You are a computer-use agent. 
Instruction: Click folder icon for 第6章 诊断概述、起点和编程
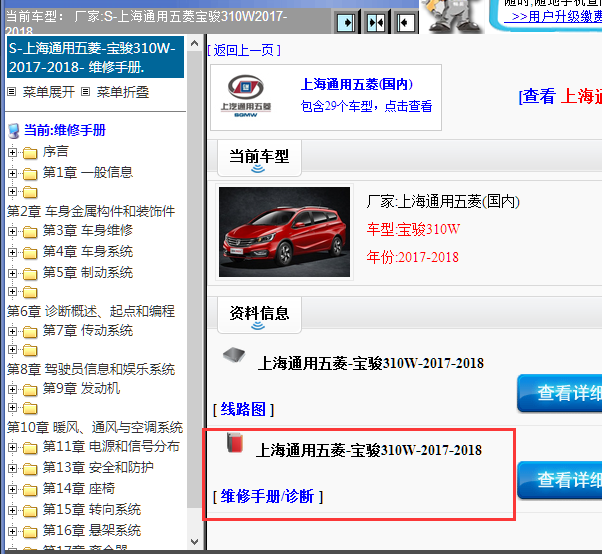30,292
